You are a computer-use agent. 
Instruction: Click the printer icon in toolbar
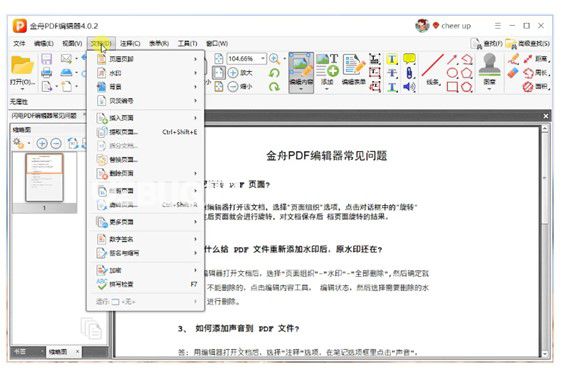point(46,72)
